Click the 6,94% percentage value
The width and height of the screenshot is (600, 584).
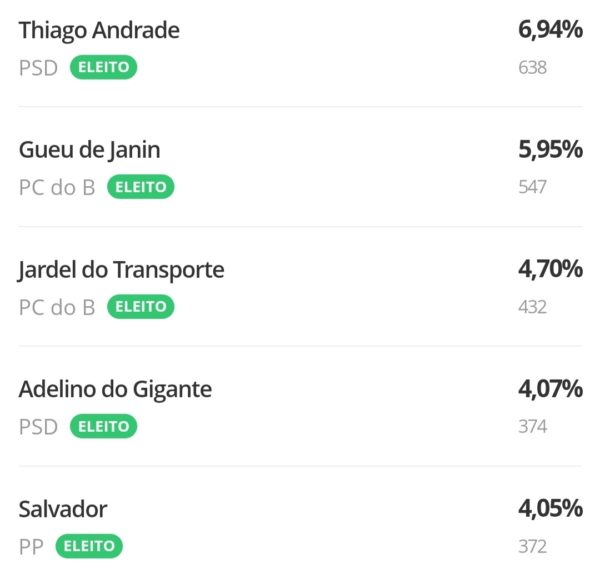coord(550,30)
